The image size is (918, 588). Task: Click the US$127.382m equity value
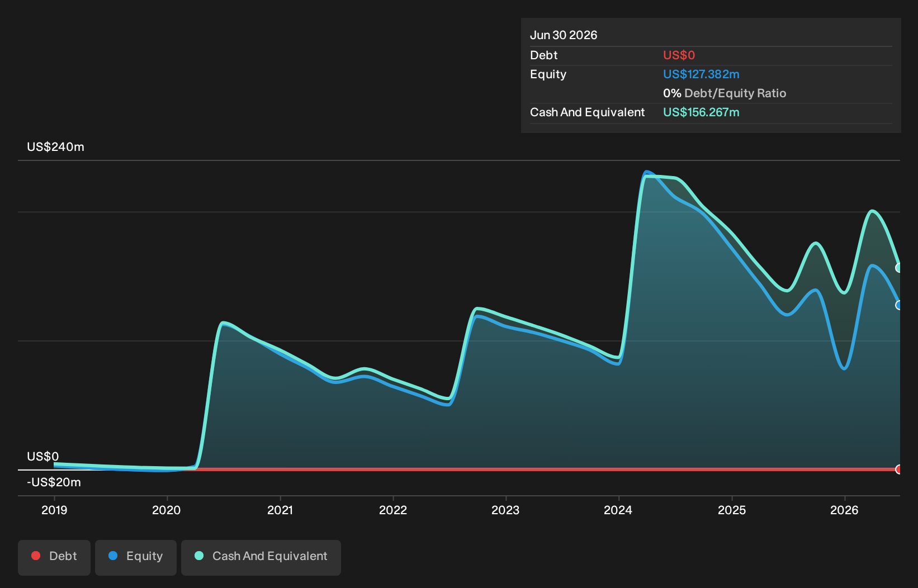pos(701,74)
